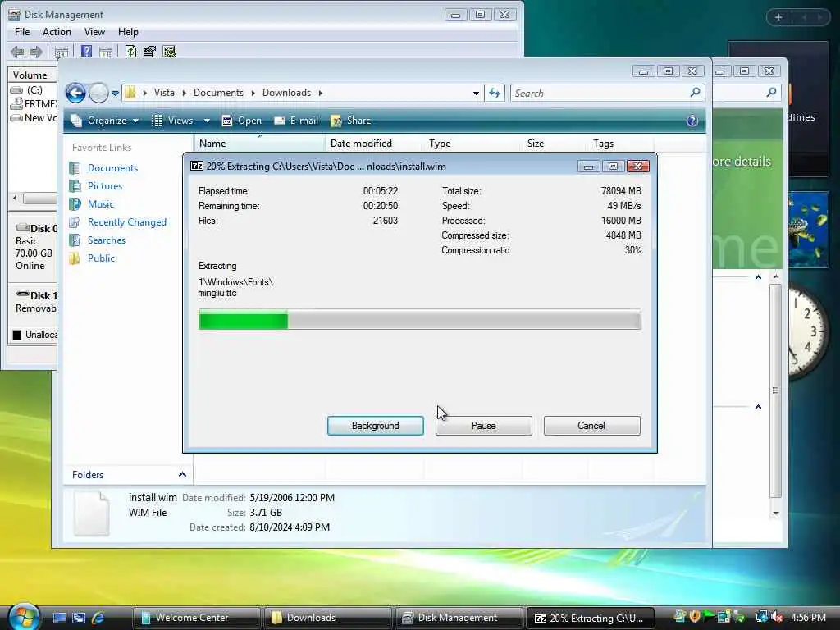Click the magnifier icon in Explorer search box
This screenshot has width=840, height=630.
coord(695,93)
